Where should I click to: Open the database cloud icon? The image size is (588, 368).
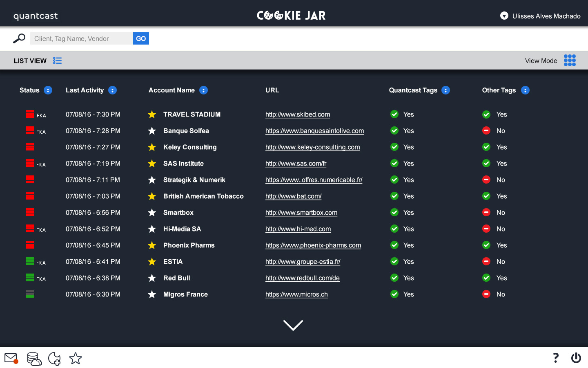coord(34,359)
